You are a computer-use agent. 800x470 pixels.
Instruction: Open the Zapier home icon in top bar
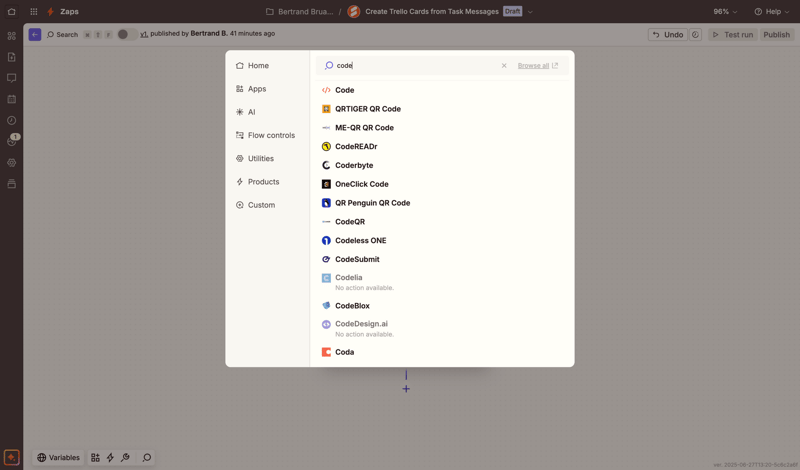click(x=11, y=11)
